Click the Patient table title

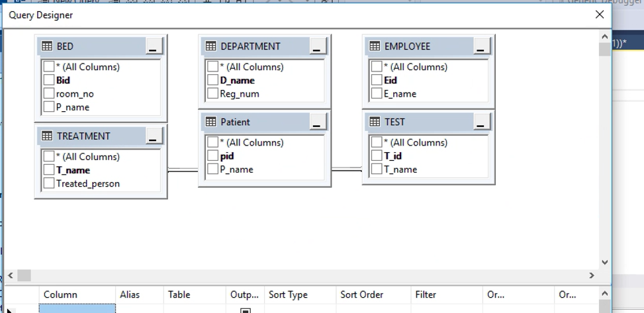tap(235, 122)
